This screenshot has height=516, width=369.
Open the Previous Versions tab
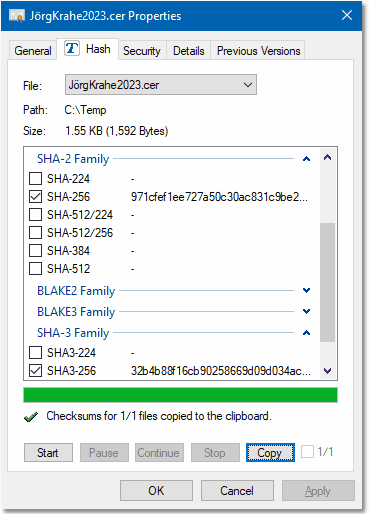coord(259,51)
